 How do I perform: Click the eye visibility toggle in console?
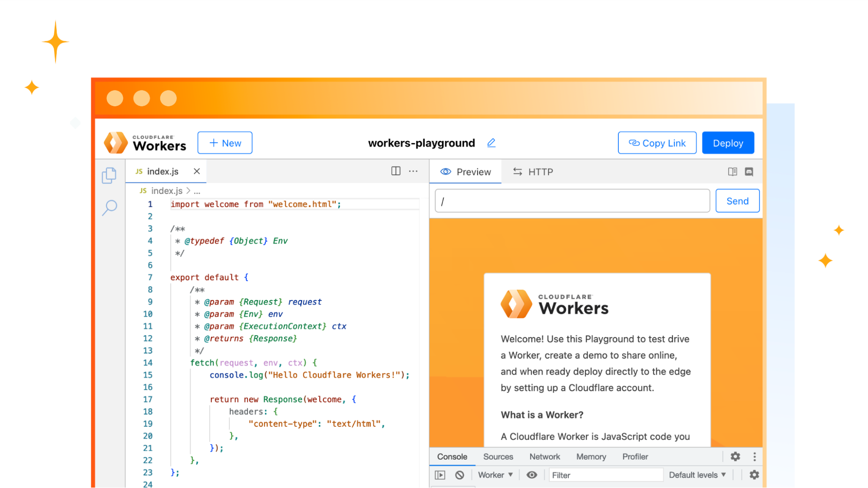click(532, 475)
